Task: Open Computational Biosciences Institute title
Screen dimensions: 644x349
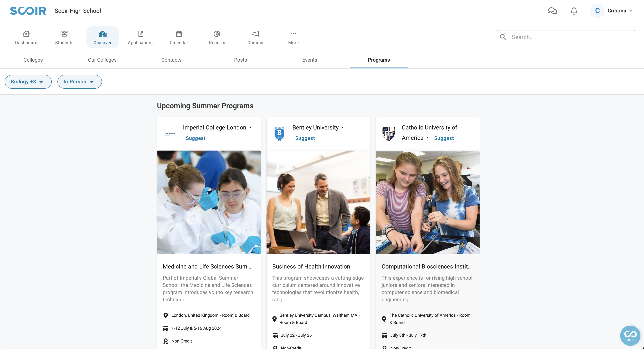Action: (x=427, y=267)
